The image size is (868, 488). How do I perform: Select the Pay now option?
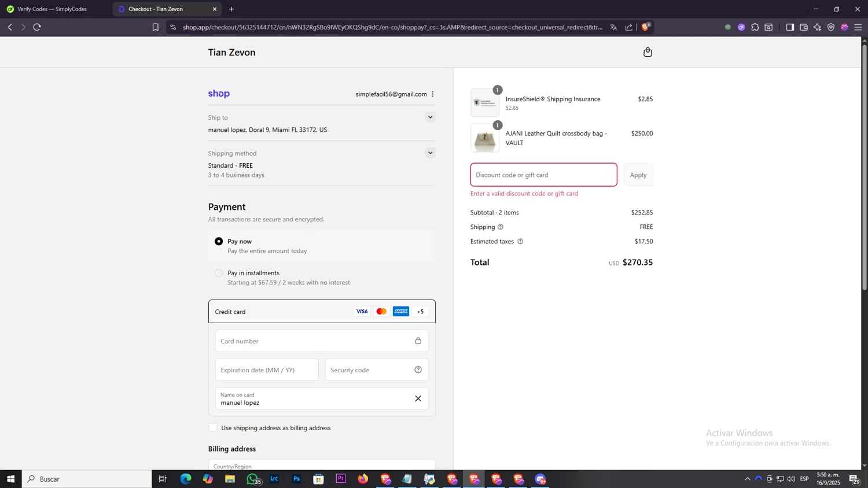(x=219, y=241)
